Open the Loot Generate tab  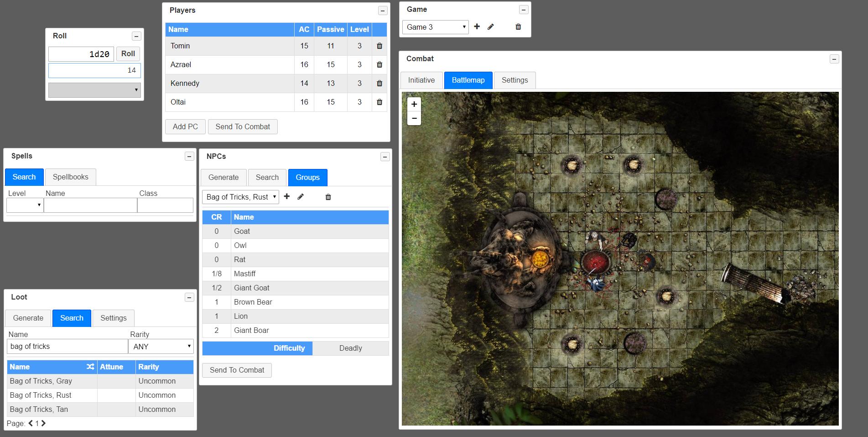[28, 318]
